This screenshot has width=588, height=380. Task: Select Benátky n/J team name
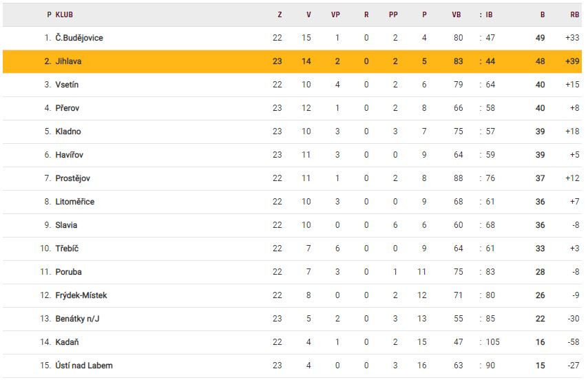coord(78,319)
